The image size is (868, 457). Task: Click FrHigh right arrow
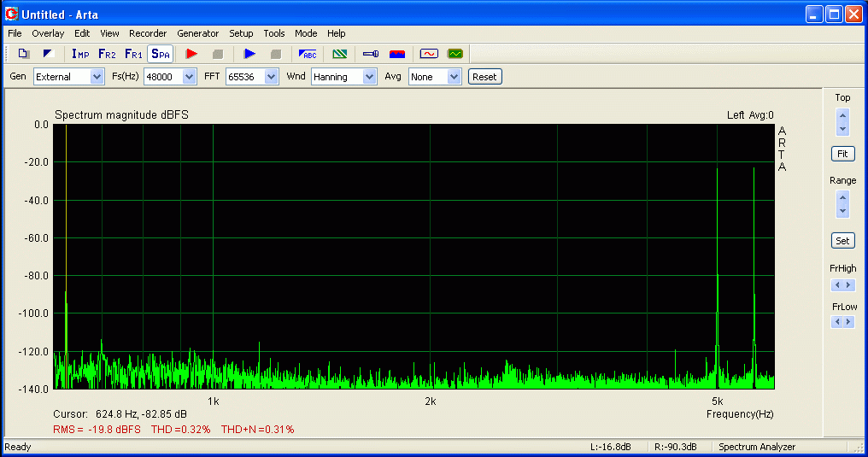pyautogui.click(x=848, y=285)
